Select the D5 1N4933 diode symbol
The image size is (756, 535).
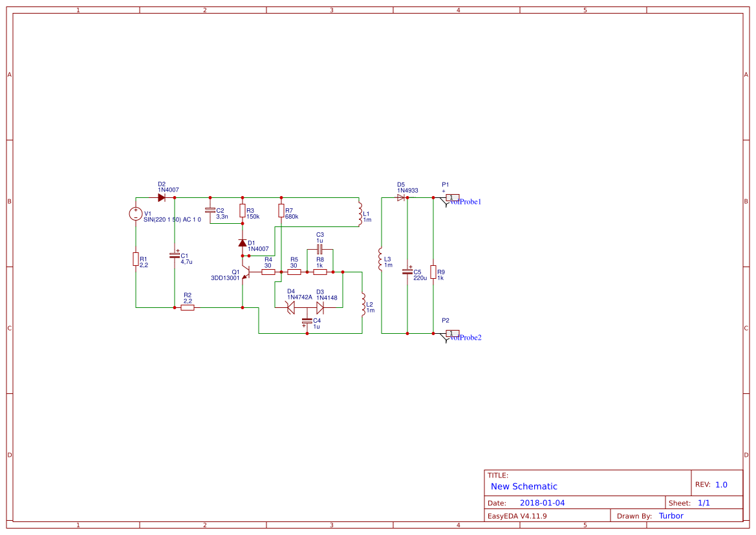coord(402,196)
